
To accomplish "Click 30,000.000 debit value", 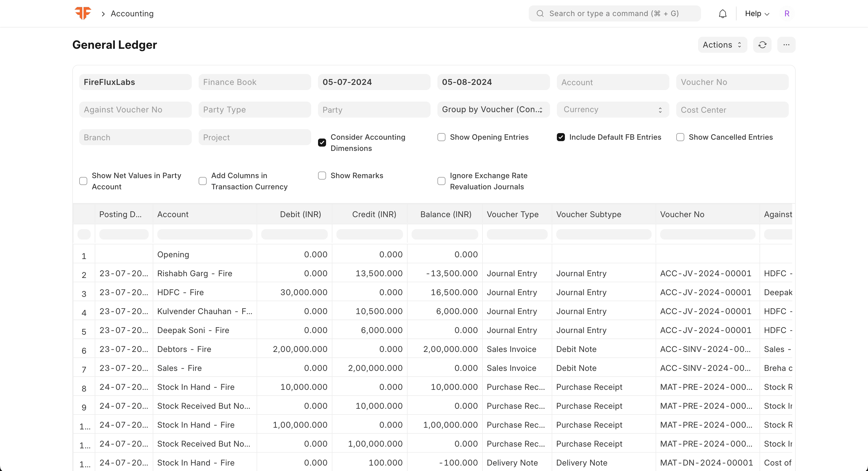I will pos(304,292).
